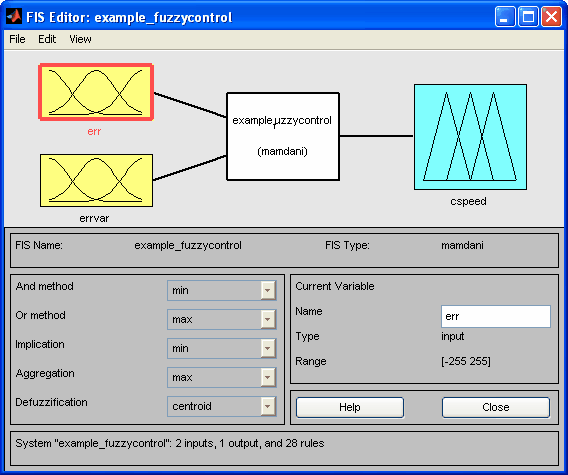Viewport: 568px width, 475px height.
Task: Open the View menu
Action: tap(80, 39)
